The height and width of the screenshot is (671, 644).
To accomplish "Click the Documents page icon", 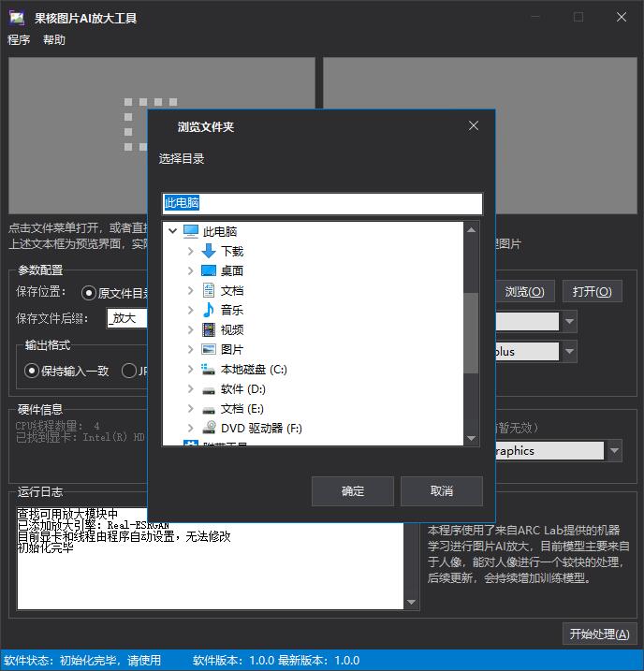I will click(x=209, y=290).
